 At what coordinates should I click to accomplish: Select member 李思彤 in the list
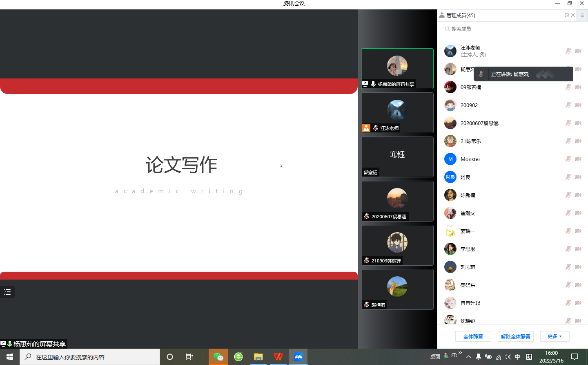pyautogui.click(x=468, y=249)
